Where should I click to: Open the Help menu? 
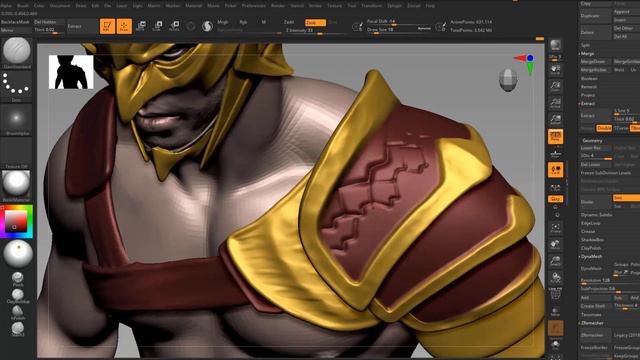[430, 6]
